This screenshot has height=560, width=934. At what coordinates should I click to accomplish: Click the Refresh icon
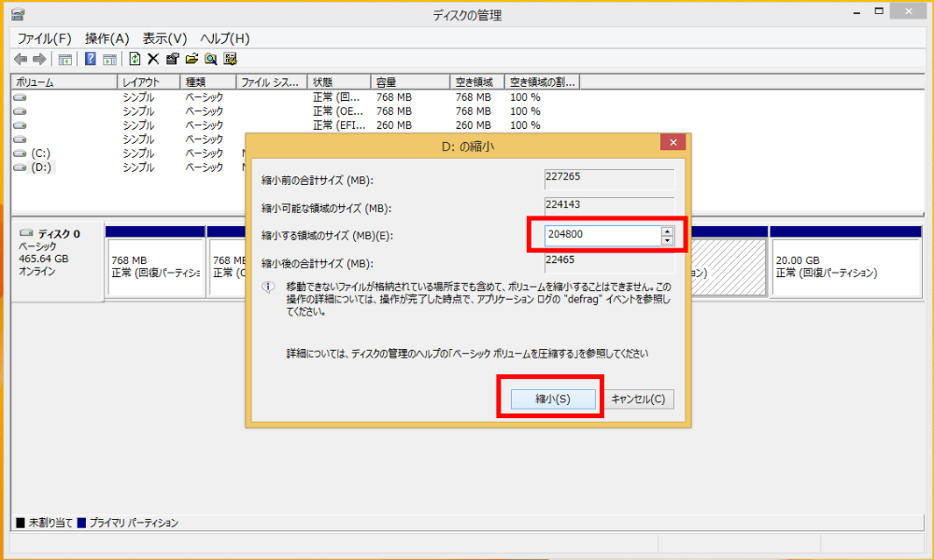click(x=134, y=58)
